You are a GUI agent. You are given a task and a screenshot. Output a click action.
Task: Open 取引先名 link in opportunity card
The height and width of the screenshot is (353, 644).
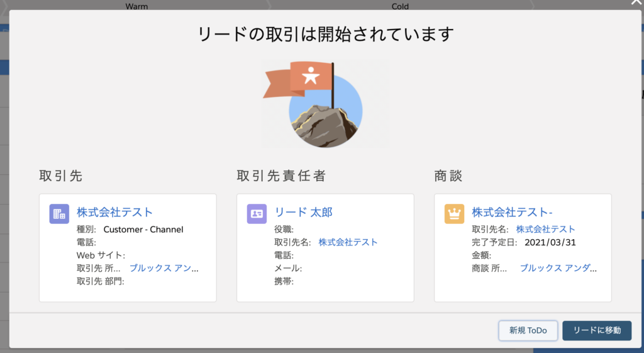click(545, 229)
